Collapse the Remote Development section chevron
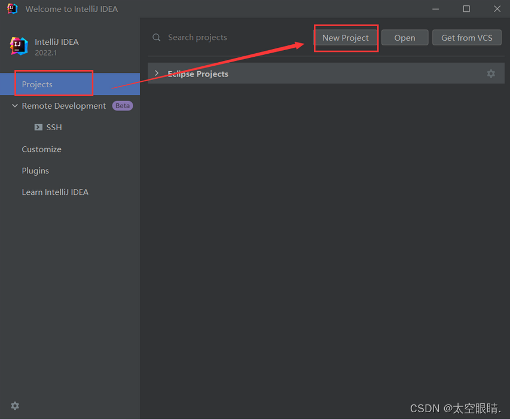Viewport: 510px width, 420px height. pyautogui.click(x=14, y=106)
